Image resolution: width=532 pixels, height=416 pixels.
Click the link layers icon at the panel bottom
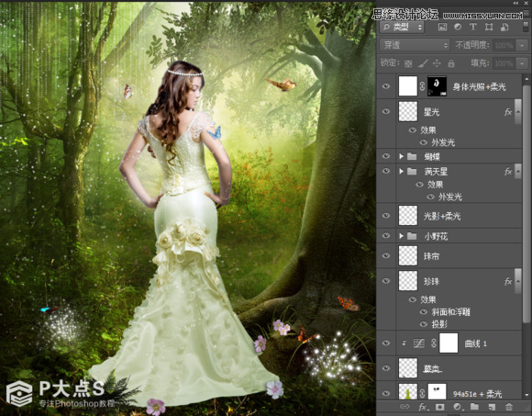[405, 407]
